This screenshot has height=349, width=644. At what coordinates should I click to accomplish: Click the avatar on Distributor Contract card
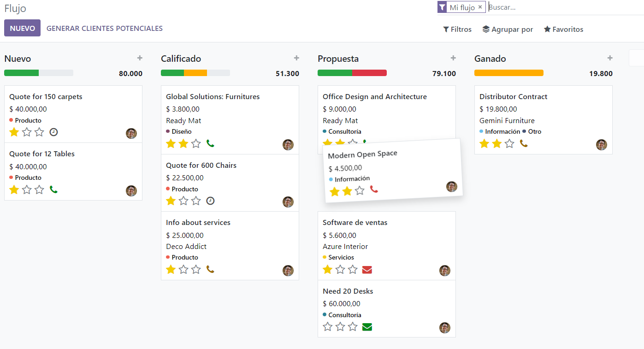click(602, 145)
